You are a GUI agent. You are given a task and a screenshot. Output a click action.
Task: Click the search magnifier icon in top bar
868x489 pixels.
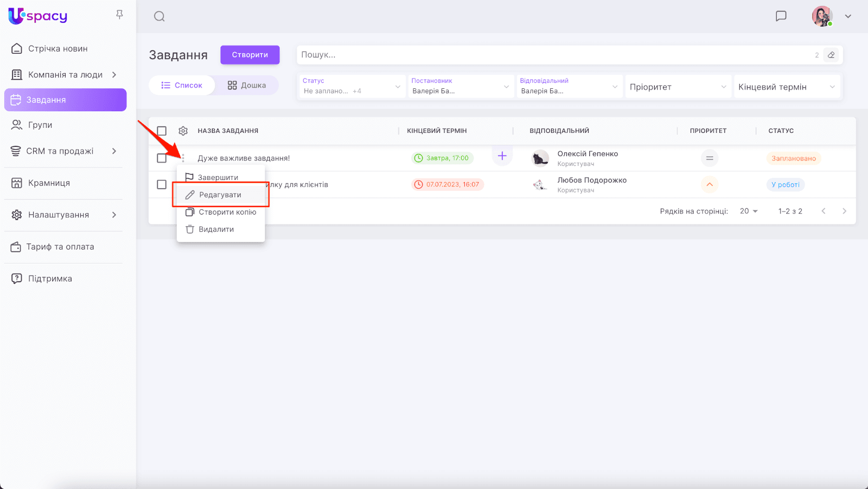click(159, 16)
